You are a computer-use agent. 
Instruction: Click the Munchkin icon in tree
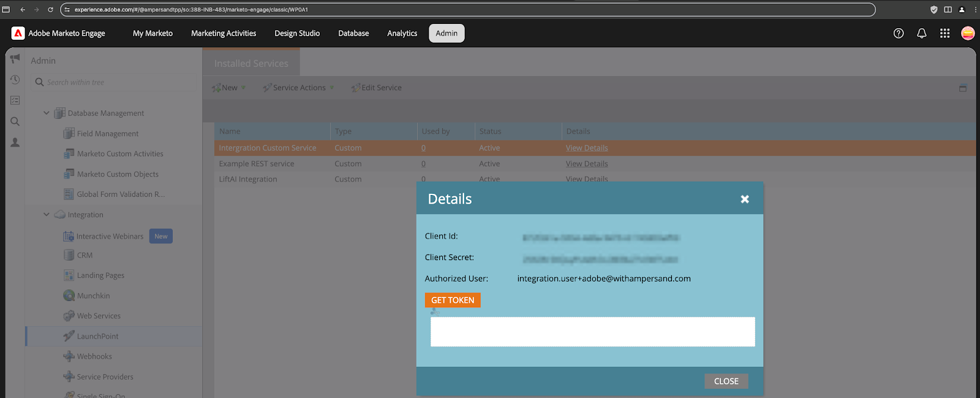(69, 296)
